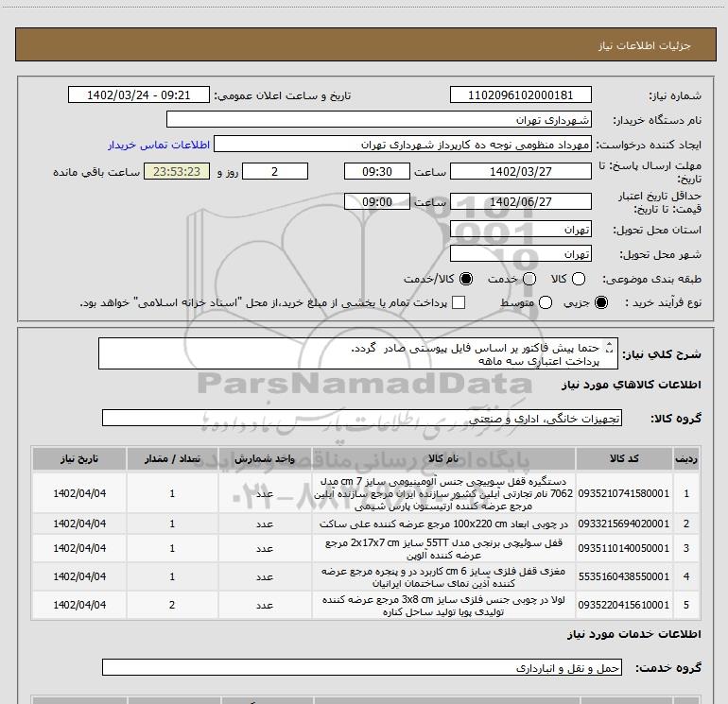Click remaining time countdown 23:53:23
Viewport: 728px width, 704px height.
(177, 171)
